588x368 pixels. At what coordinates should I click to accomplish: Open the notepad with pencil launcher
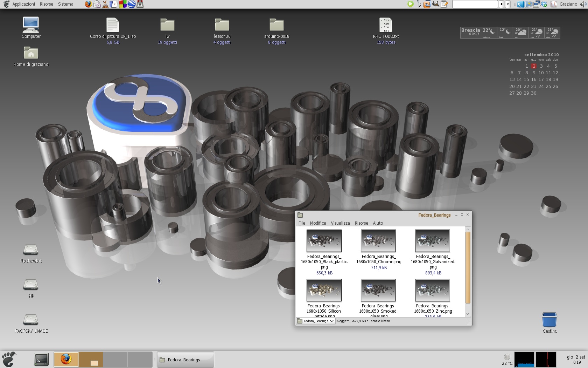pyautogui.click(x=444, y=4)
